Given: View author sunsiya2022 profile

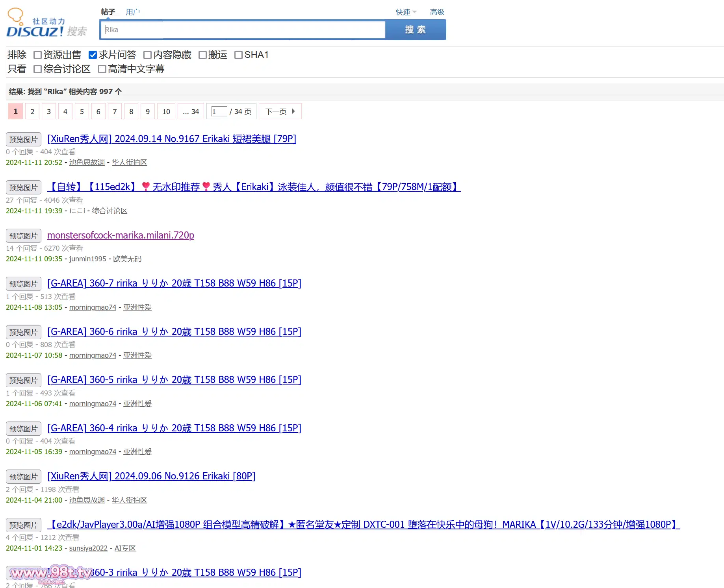Looking at the screenshot, I should click(x=88, y=548).
